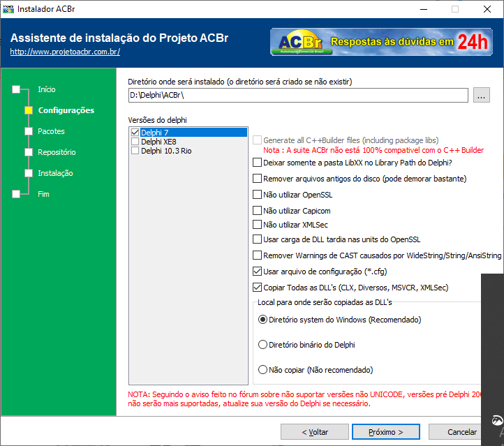Go to the Início wizard step
This screenshot has height=446, width=504.
[47, 89]
